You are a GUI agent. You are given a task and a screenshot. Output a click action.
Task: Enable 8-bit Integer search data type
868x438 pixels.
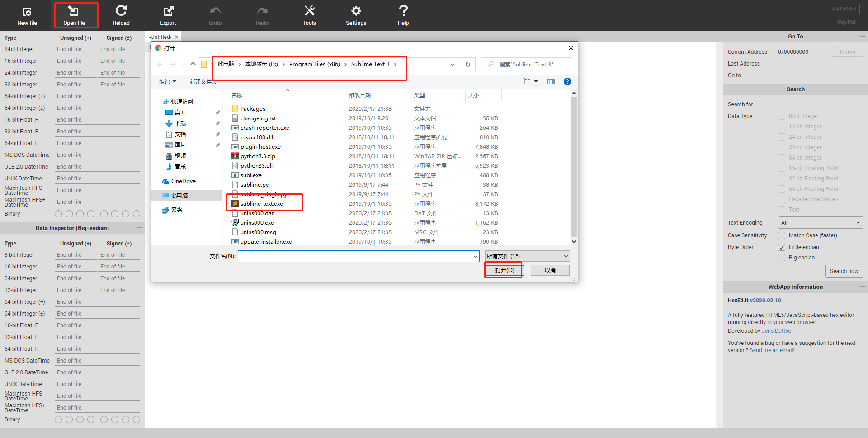tap(782, 116)
